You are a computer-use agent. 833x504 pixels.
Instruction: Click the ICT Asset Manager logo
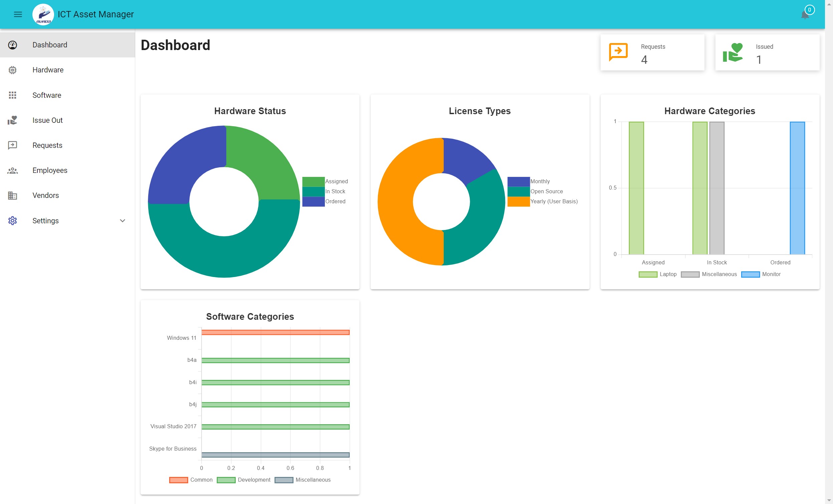point(43,15)
